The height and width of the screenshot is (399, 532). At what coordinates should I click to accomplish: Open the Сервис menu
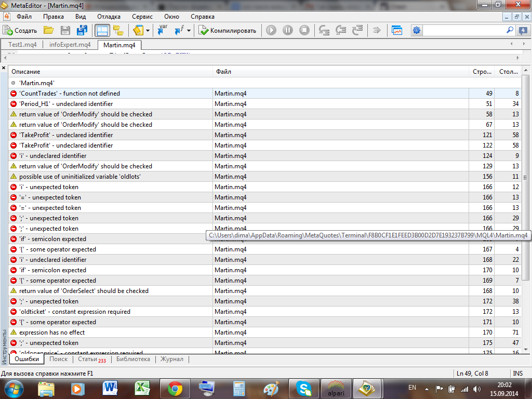(x=142, y=17)
